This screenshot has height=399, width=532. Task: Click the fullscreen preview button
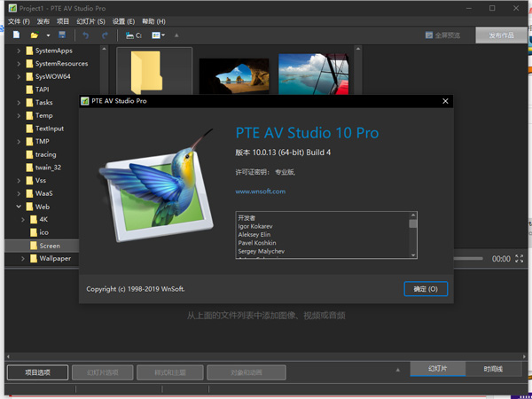click(442, 35)
